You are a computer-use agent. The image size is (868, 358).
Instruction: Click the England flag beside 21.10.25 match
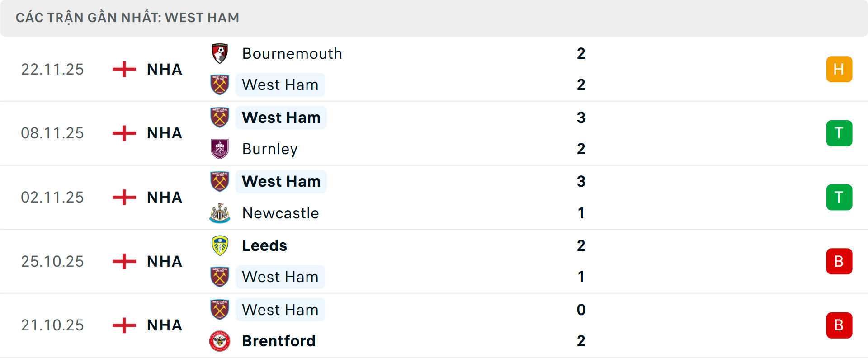pos(123,325)
